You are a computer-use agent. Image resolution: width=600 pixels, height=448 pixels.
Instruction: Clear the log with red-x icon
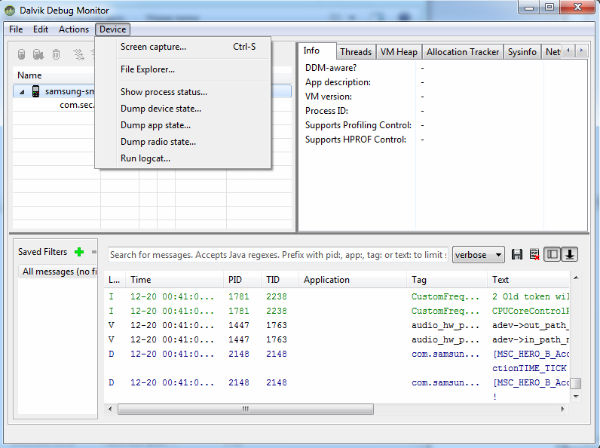click(x=535, y=254)
